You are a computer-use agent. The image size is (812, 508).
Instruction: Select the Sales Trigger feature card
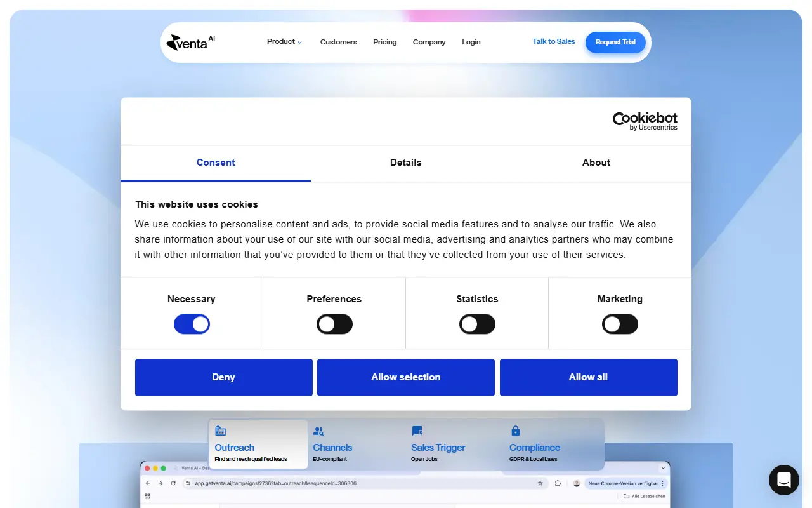(x=455, y=444)
